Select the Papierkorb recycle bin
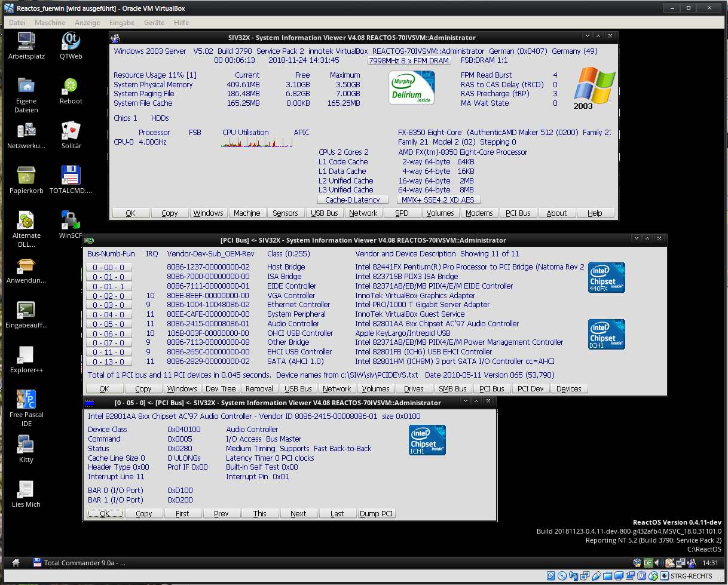 26,176
